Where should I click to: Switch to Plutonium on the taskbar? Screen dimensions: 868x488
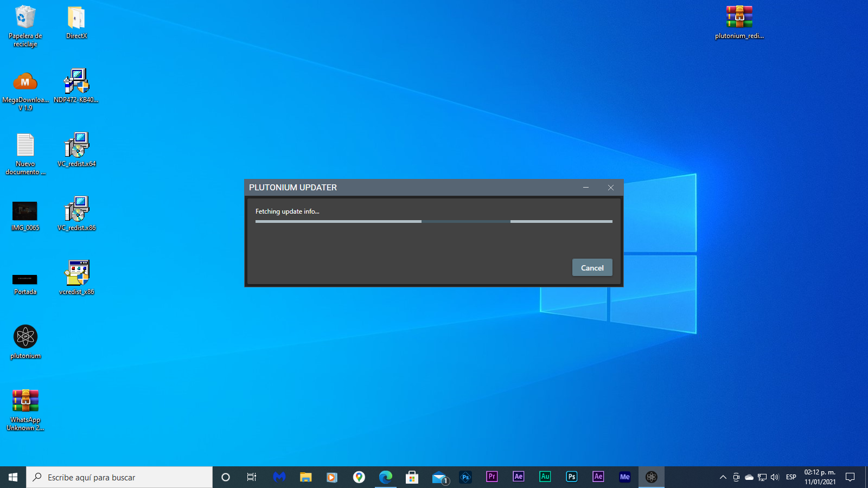(651, 477)
